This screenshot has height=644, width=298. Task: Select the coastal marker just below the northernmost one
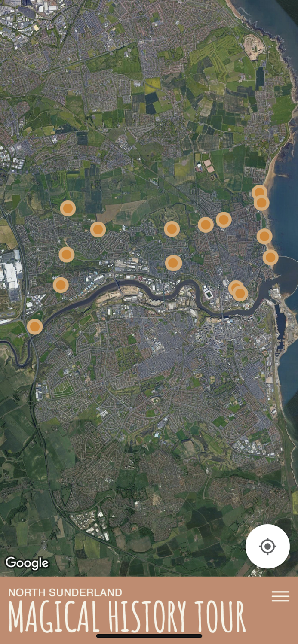[x=261, y=203]
